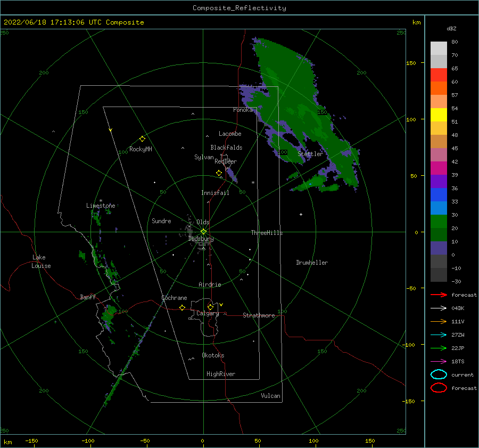479x448 pixels.
Task: Click the Ponoka town label
Action: tap(243, 110)
